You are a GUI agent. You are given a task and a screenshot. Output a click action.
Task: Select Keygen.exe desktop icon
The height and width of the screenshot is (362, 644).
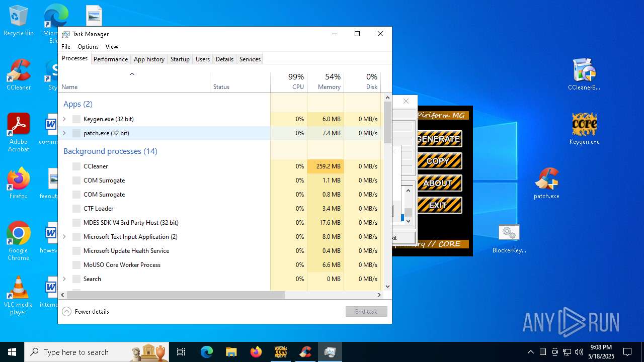(x=584, y=129)
